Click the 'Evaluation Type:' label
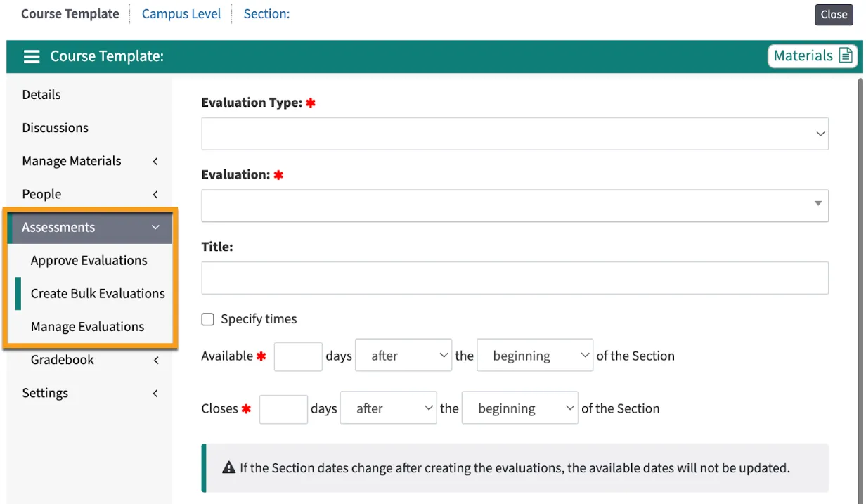Viewport: 866px width, 504px height. 252,103
